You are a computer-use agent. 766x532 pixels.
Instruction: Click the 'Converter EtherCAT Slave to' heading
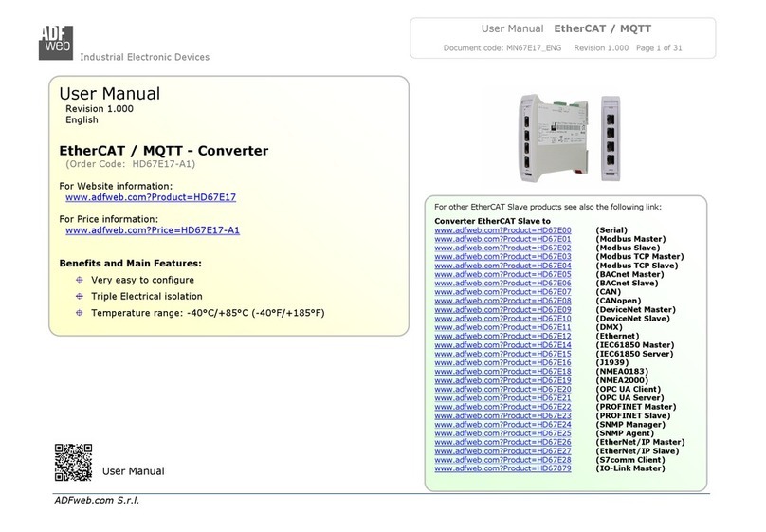tap(492, 221)
